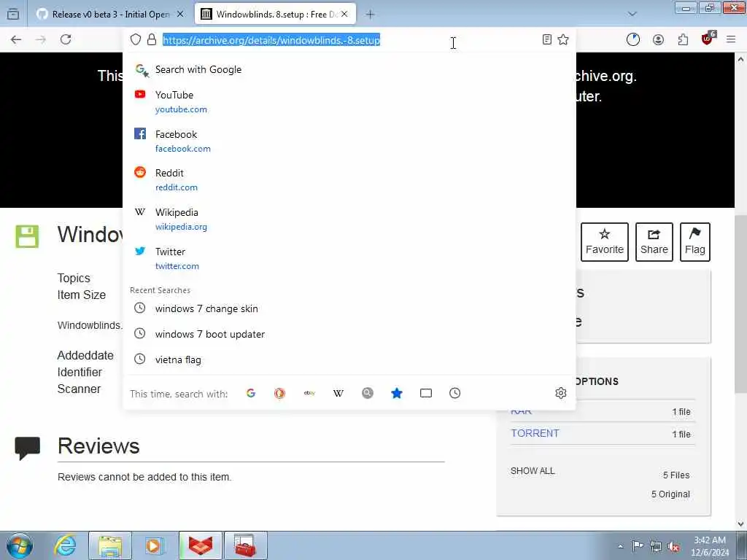Search this time with Google engine icon

tap(251, 393)
